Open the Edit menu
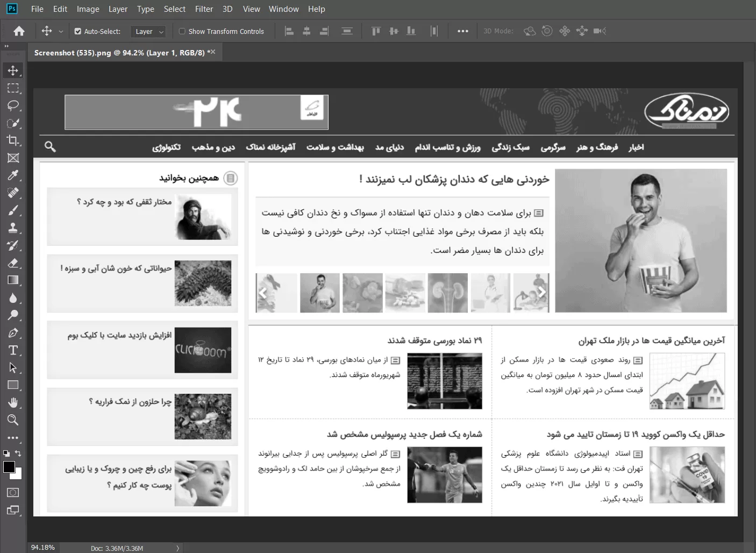Screen dimensions: 756x553 click(60, 9)
